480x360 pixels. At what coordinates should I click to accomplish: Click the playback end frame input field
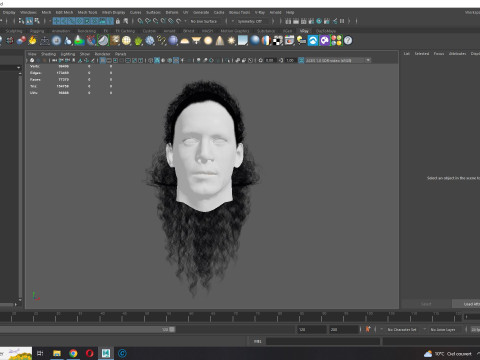pyautogui.click(x=312, y=329)
